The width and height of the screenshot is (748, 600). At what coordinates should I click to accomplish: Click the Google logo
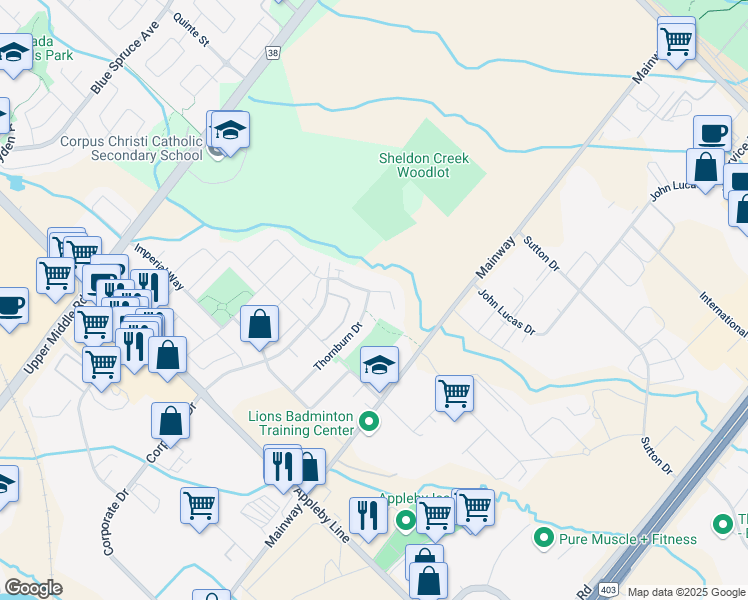(x=33, y=588)
